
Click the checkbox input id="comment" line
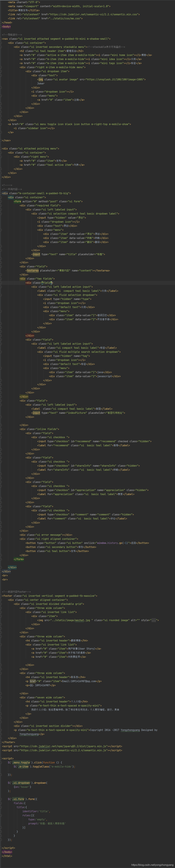coord(86,515)
